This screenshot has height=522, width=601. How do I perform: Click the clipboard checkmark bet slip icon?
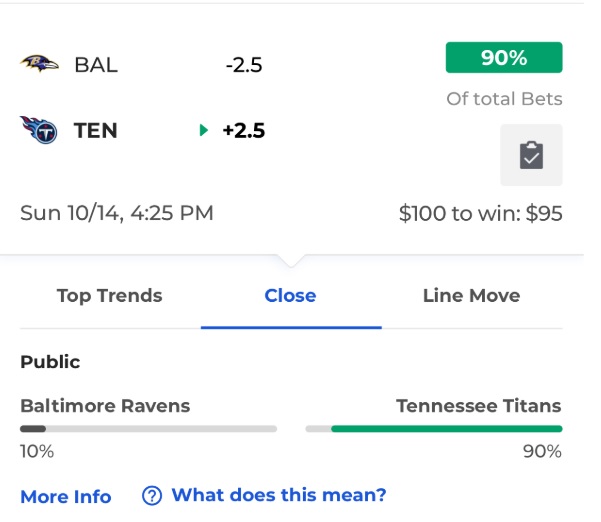coord(531,155)
